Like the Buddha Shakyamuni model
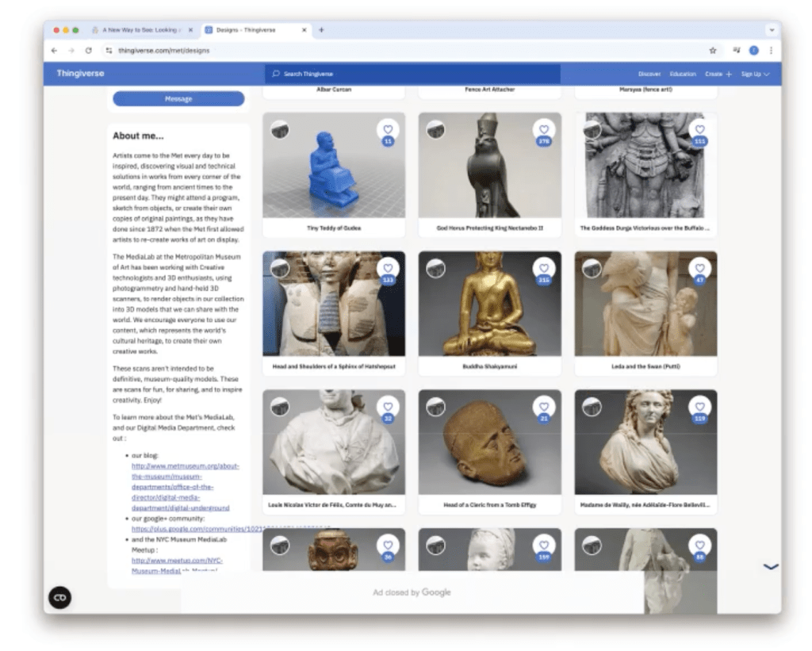Screen dimensions: 812x651 pyautogui.click(x=543, y=268)
